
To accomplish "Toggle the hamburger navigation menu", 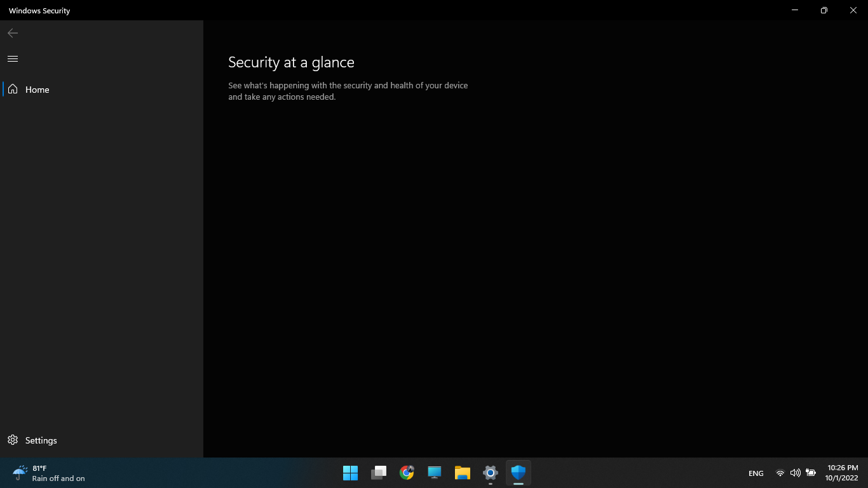I will click(x=13, y=58).
